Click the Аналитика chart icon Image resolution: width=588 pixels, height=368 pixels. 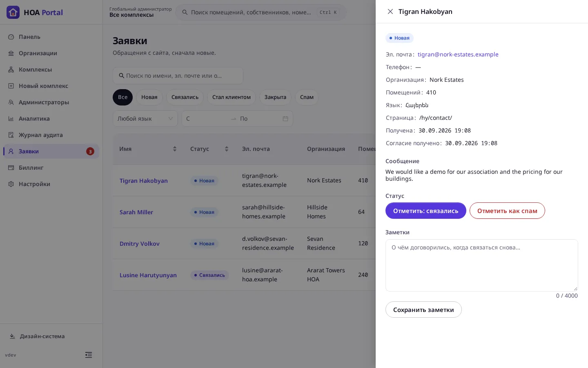[x=11, y=119]
